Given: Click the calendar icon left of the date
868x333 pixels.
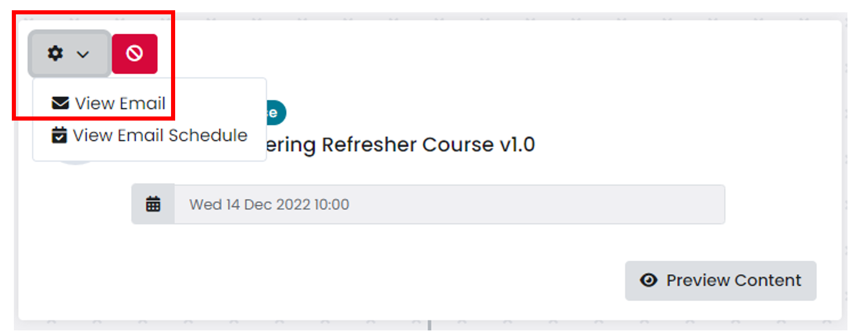Looking at the screenshot, I should coord(153,204).
